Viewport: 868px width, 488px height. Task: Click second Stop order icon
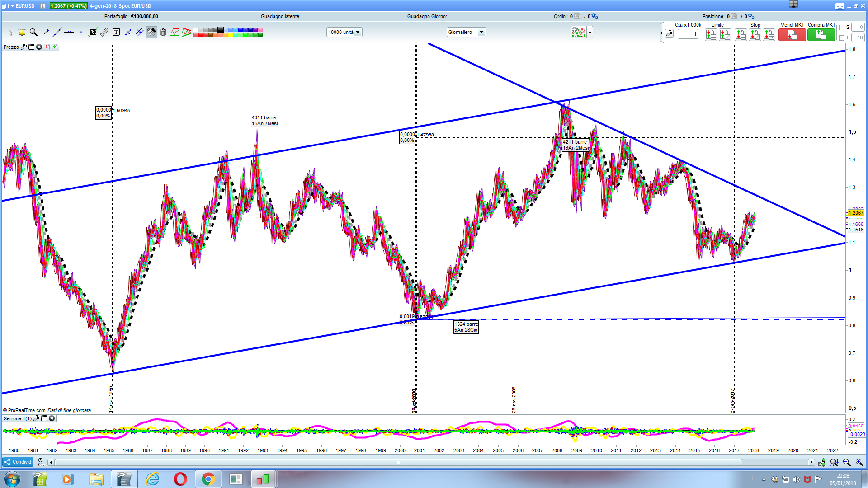point(755,35)
